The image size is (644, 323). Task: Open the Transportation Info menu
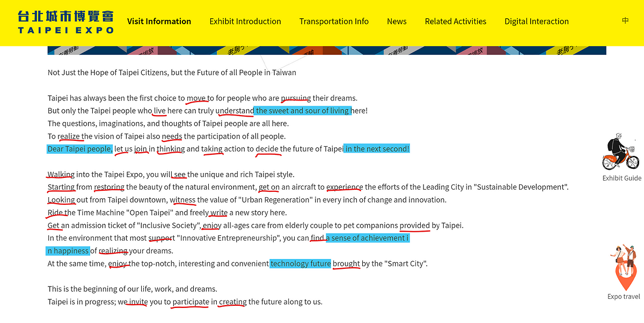click(x=334, y=21)
